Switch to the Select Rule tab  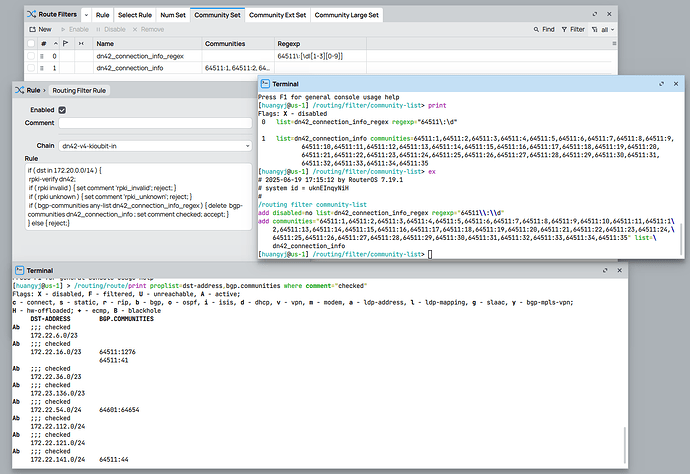coord(135,15)
